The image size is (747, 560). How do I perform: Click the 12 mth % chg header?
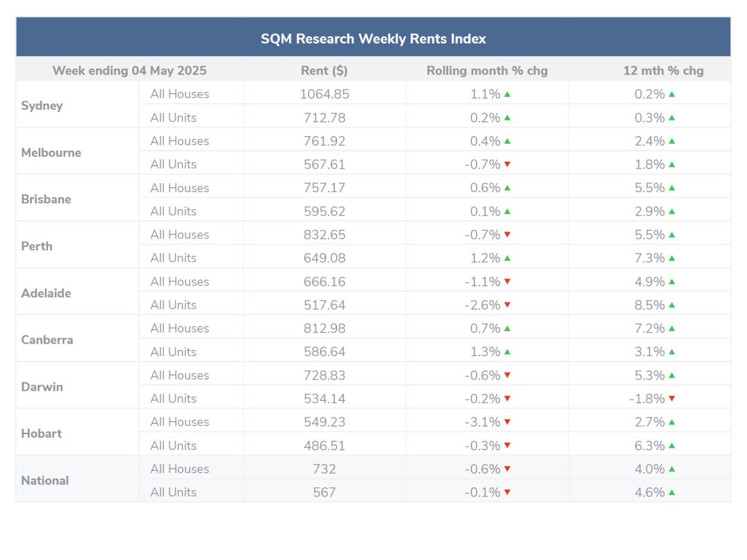[663, 71]
